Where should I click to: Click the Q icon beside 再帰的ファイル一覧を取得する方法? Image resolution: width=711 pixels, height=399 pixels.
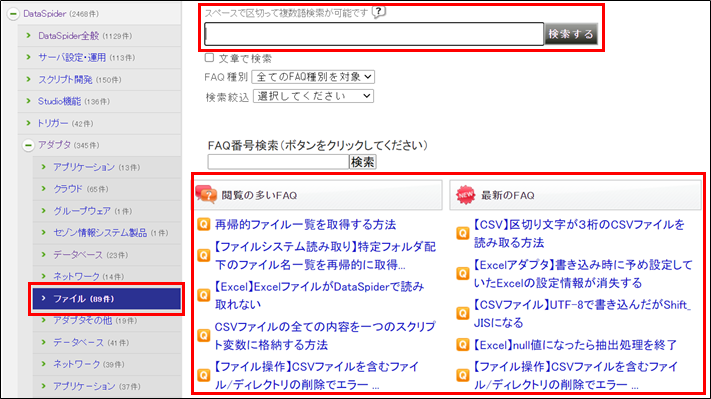(204, 224)
